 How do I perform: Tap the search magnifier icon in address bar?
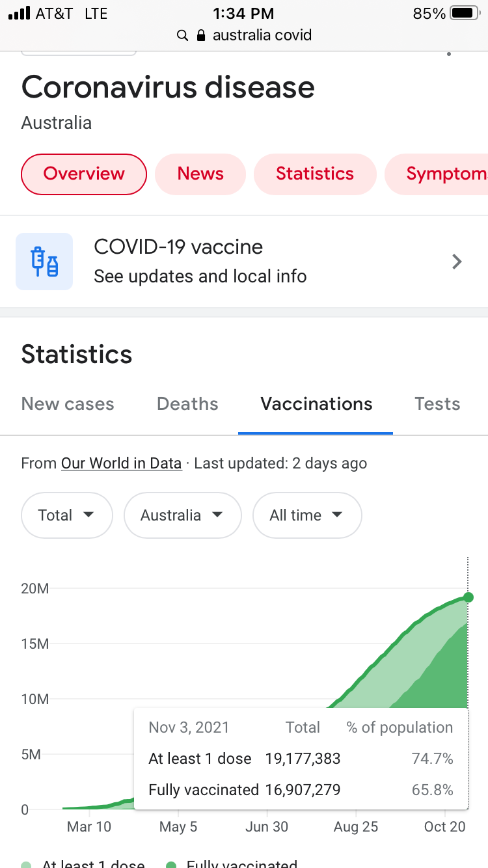click(x=182, y=35)
